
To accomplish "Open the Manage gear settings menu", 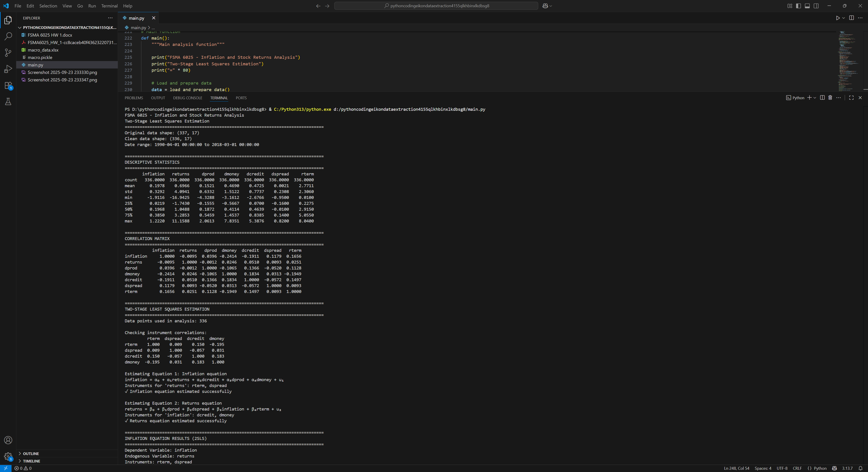I will tap(8, 456).
